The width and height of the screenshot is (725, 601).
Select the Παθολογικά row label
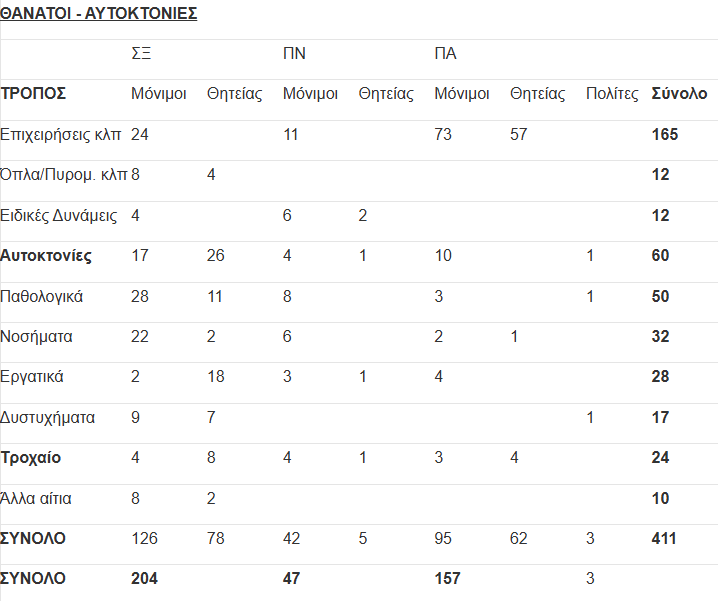point(42,296)
